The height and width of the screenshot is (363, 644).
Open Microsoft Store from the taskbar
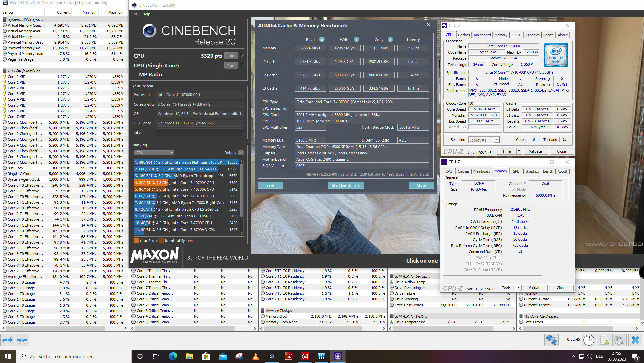click(206, 356)
